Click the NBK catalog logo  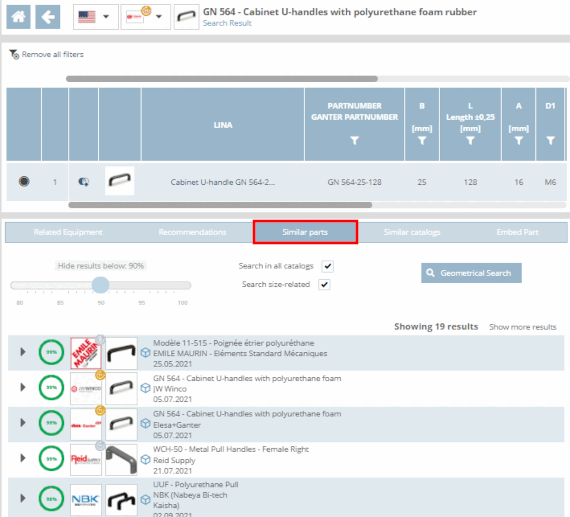click(86, 500)
